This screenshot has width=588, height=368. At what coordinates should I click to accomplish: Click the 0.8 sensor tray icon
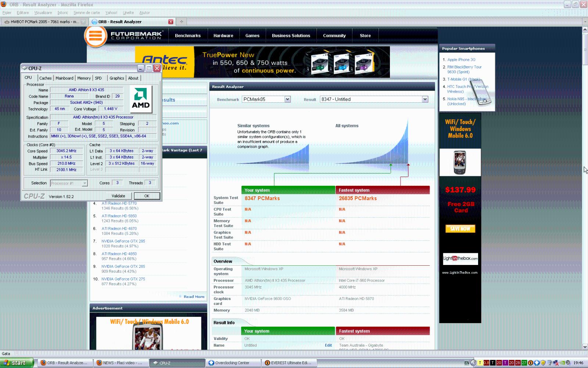point(486,363)
